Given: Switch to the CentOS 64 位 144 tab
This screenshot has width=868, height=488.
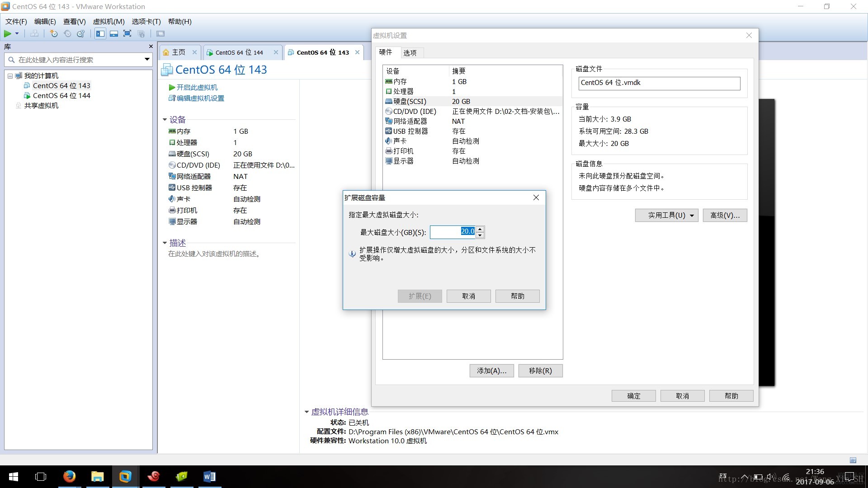Looking at the screenshot, I should [x=240, y=52].
